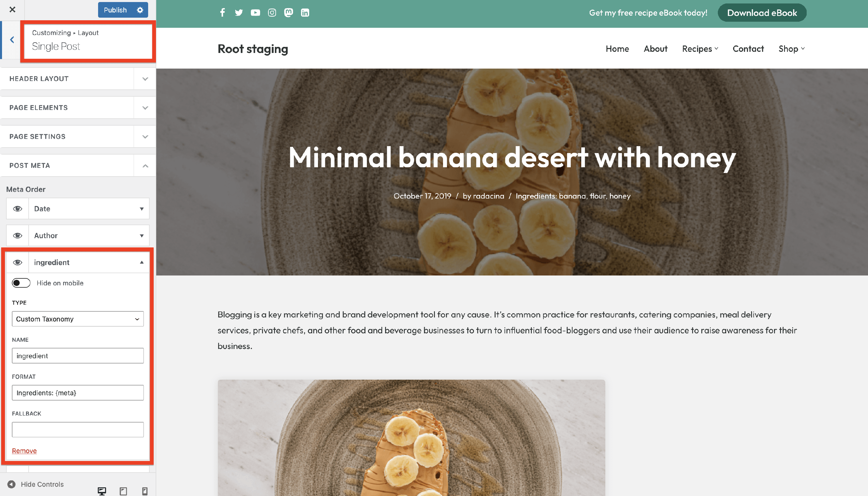Viewport: 868px width, 496px height.
Task: Switch to desktop preview device icon
Action: tap(102, 491)
